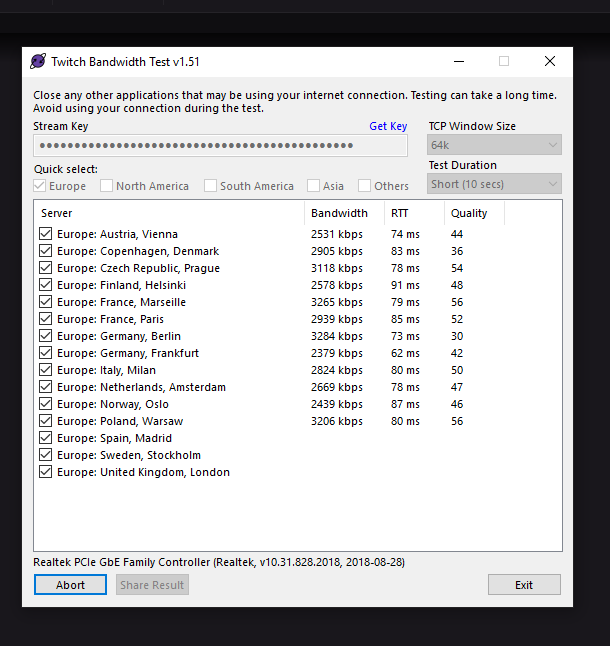Click the Realtek PCIe GbE adapter text
Viewport: 610px width, 646px height.
point(219,562)
